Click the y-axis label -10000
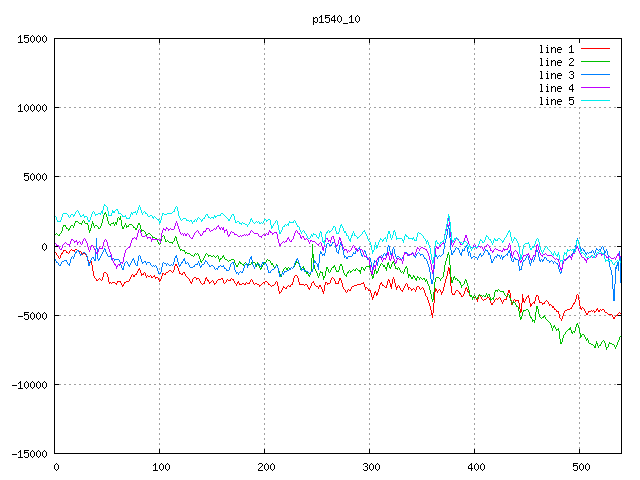 [29, 385]
